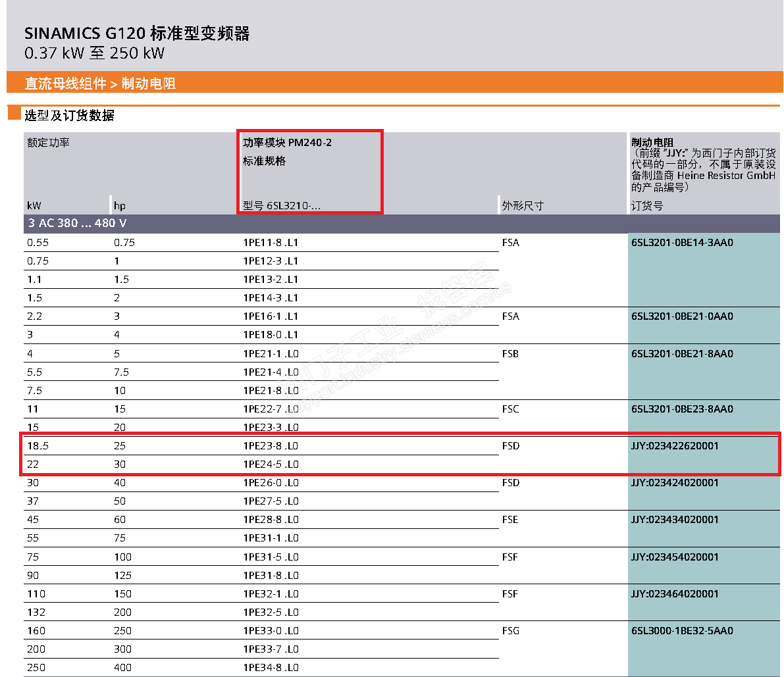This screenshot has height=677, width=784.
Task: Click the subtitle 0.37 kW 至 250 kW
Action: pos(94,53)
